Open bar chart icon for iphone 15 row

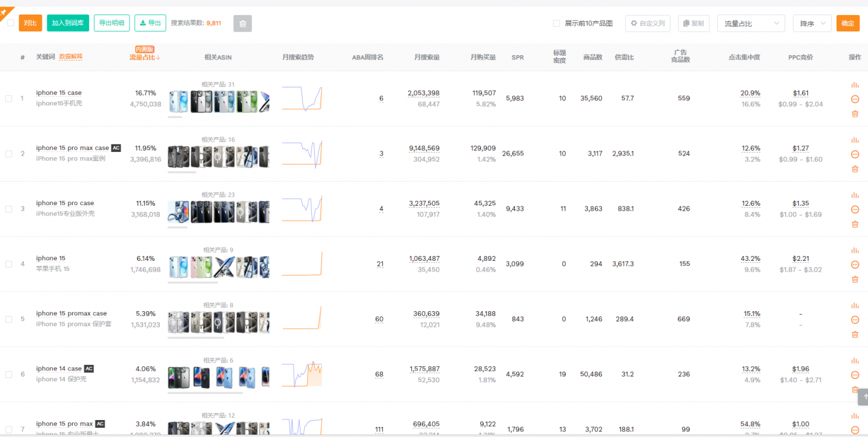[x=855, y=250]
